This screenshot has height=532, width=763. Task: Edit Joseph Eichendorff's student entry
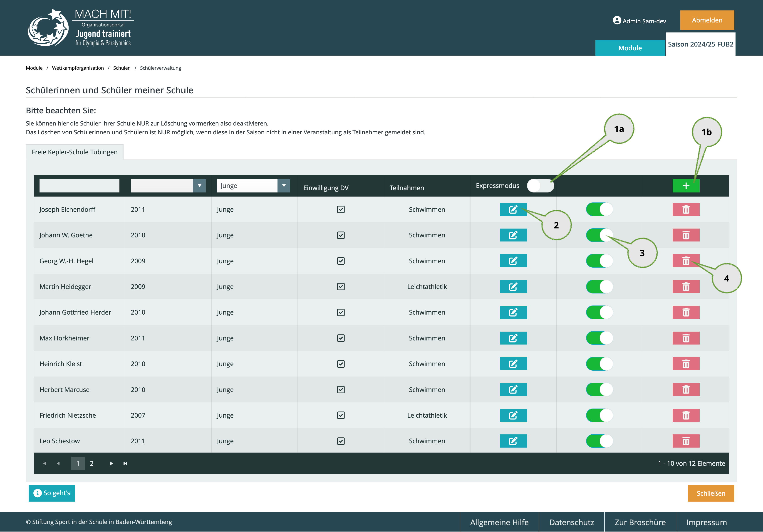tap(513, 209)
